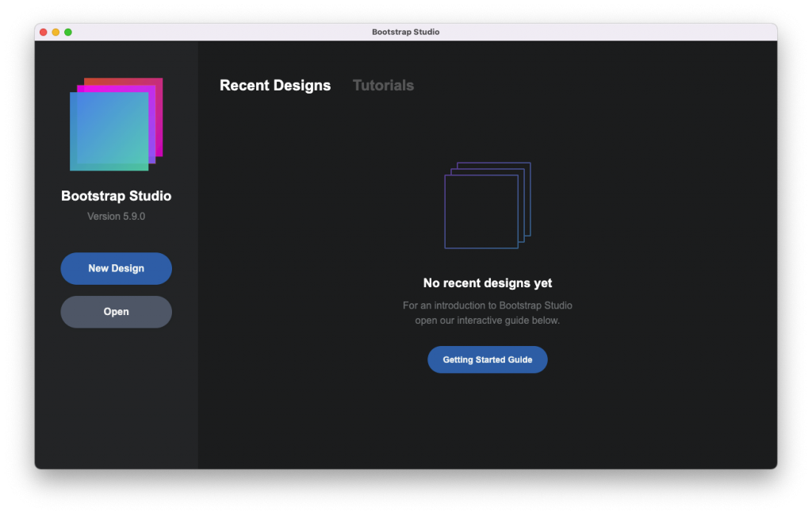This screenshot has height=515, width=812.
Task: Open an existing design with Open button
Action: pyautogui.click(x=116, y=312)
